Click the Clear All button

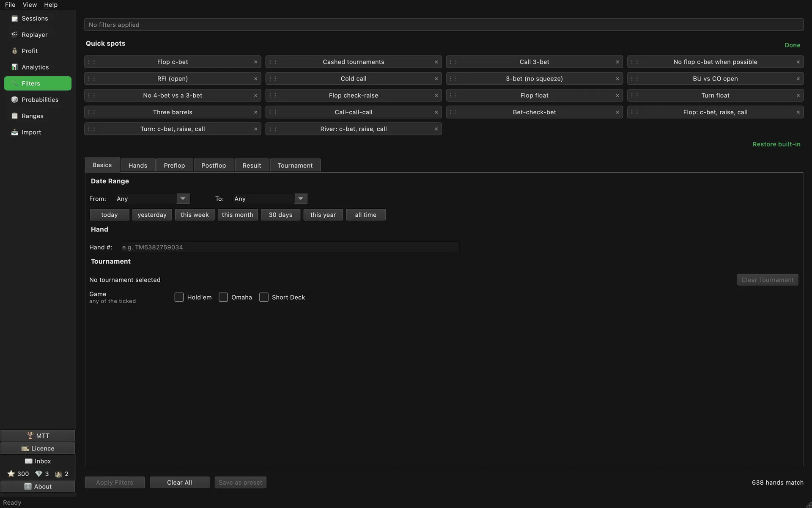click(179, 483)
